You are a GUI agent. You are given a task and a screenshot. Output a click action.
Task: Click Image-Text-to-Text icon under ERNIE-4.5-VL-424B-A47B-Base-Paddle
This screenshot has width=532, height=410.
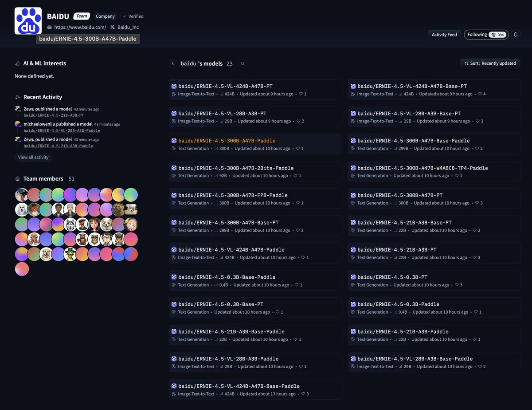[x=174, y=394]
